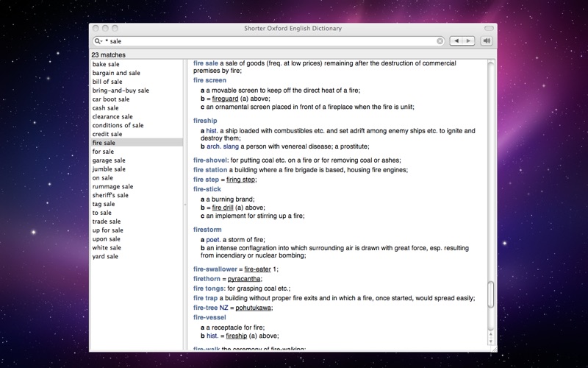Select 'credit sale' entry
Screen dimensions: 588x368
[137, 134]
